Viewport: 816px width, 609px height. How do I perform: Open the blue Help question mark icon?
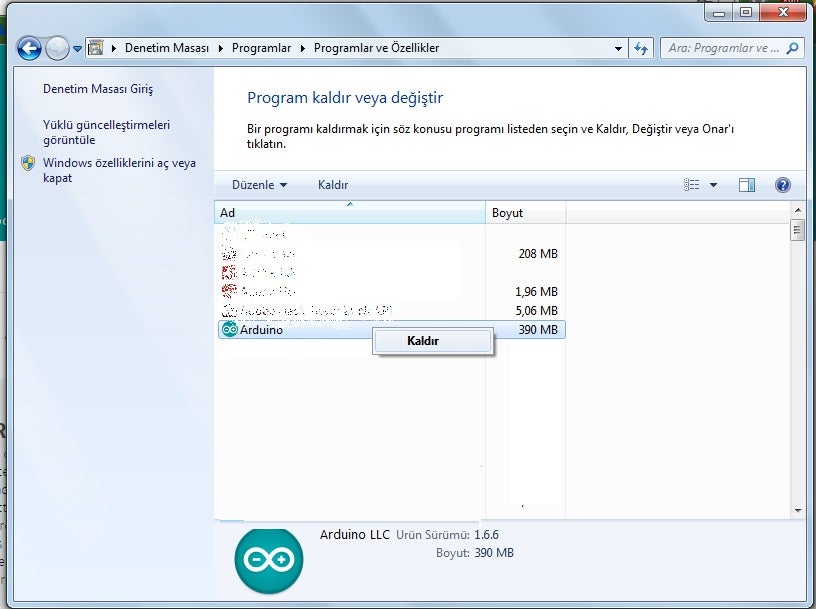782,185
